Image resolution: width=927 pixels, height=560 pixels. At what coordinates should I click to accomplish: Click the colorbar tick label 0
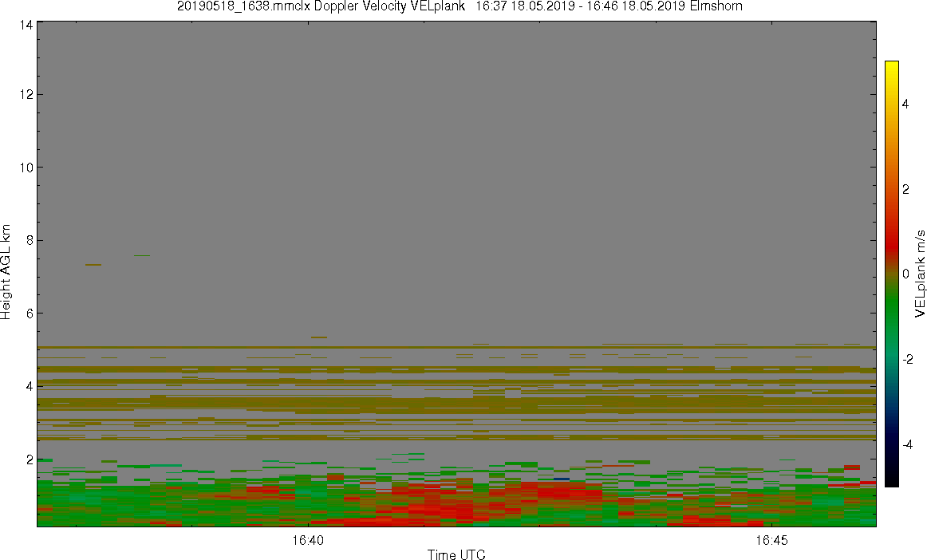pyautogui.click(x=905, y=274)
